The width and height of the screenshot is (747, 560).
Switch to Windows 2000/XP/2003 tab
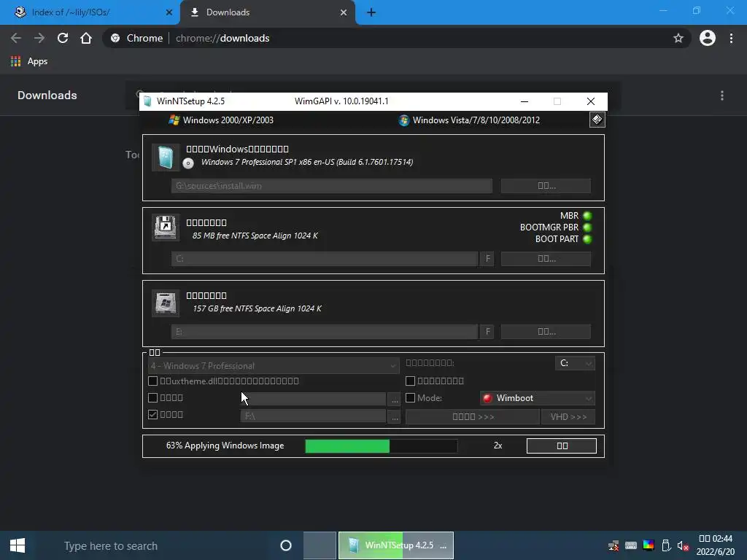click(x=221, y=120)
